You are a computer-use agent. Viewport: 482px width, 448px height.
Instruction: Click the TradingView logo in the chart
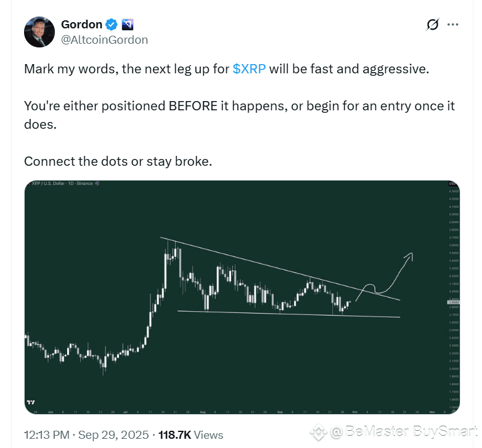[x=30, y=402]
